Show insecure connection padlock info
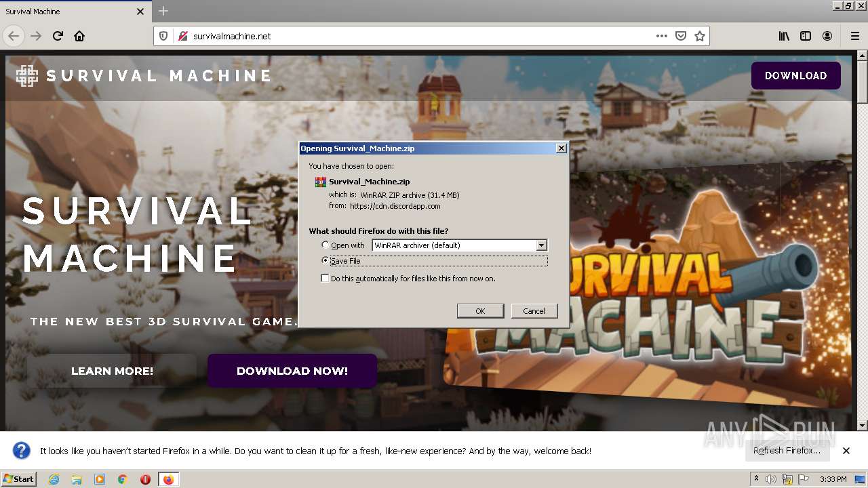Viewport: 868px width, 488px height. coord(182,36)
